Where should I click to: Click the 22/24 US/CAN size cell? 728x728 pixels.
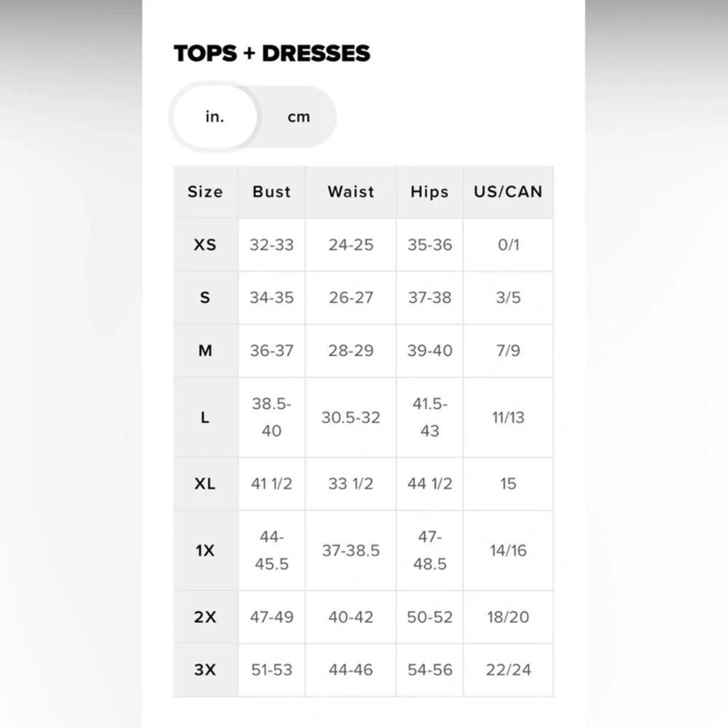(508, 670)
